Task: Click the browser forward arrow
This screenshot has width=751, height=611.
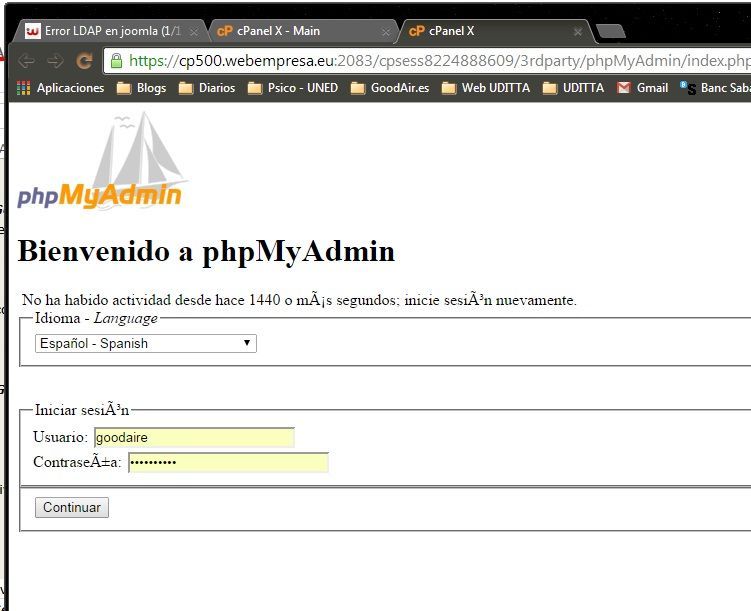Action: click(56, 61)
